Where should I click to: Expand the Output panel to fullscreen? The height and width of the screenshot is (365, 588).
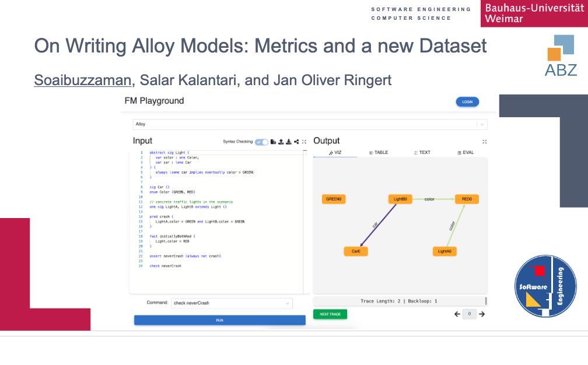(485, 142)
